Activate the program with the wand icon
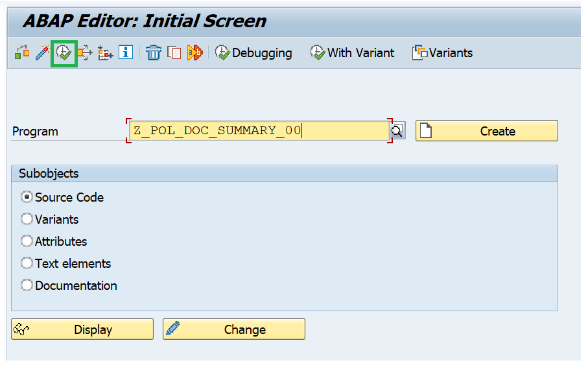 42,53
